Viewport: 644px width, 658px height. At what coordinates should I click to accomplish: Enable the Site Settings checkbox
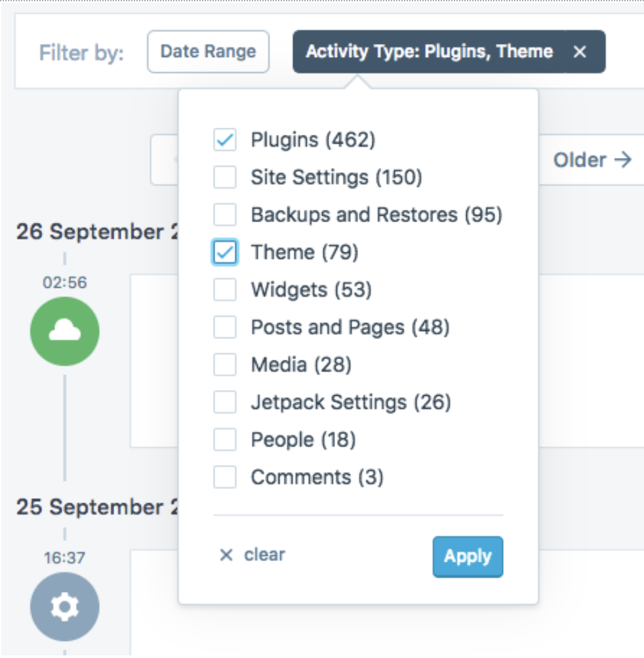coord(225,177)
